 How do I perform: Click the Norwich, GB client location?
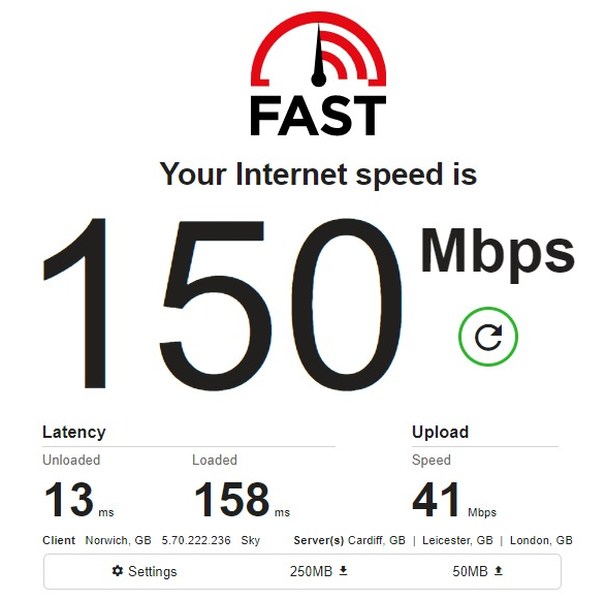click(x=118, y=540)
